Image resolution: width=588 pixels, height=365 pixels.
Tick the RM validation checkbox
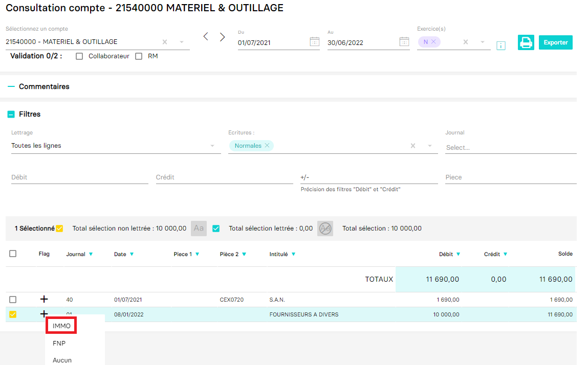tap(139, 56)
